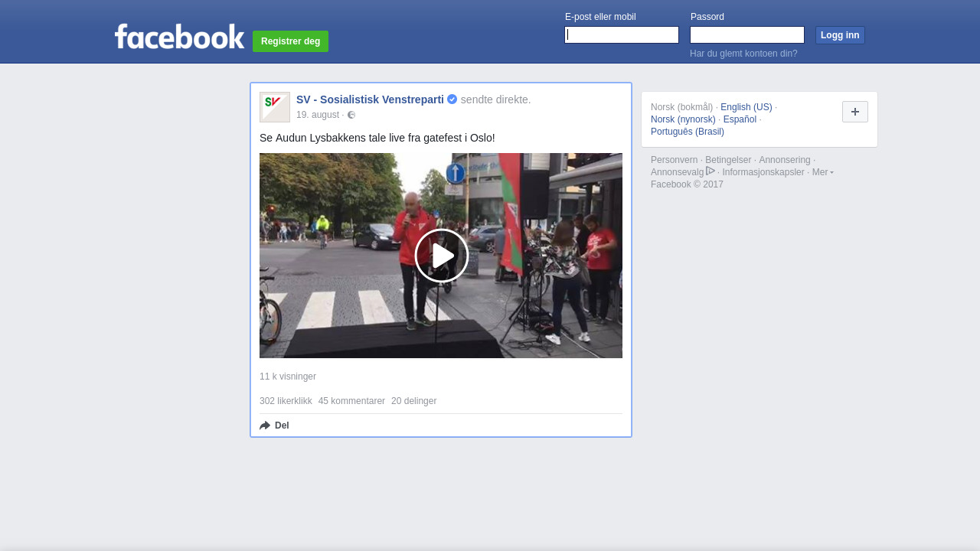Screen dimensions: 980x551
Task: Play the live video
Action: coord(442,256)
